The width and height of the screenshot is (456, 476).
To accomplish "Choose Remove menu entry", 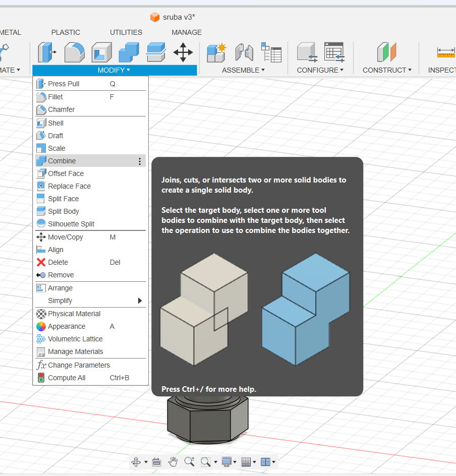I will (90, 275).
